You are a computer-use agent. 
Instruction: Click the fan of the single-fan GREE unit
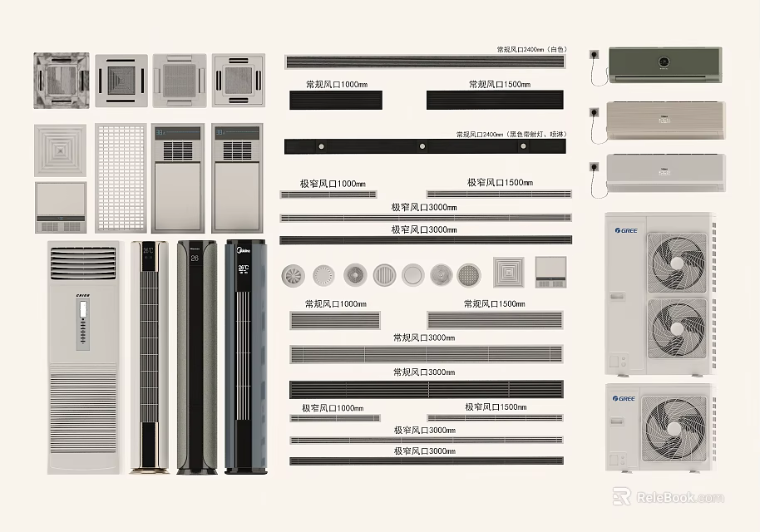pyautogui.click(x=674, y=428)
